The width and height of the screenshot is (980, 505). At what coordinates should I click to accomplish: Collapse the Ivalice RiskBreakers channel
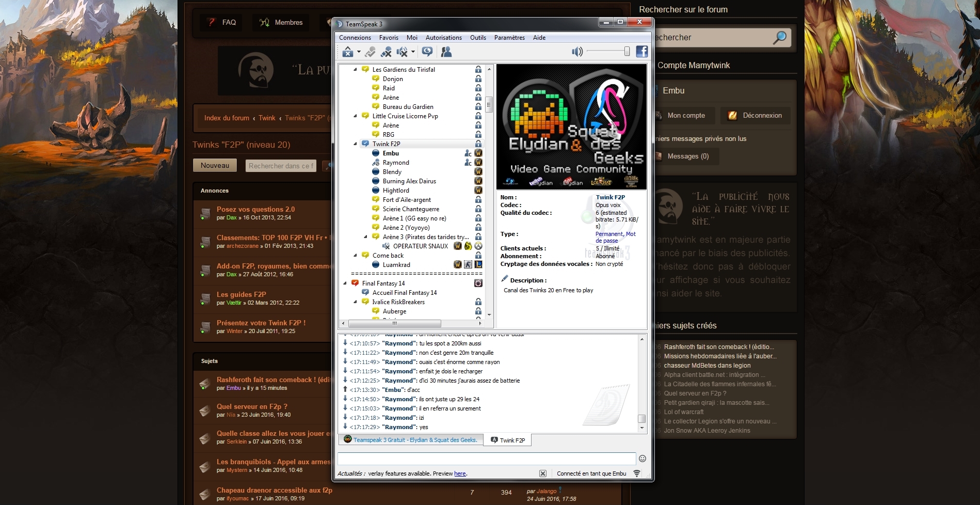pyautogui.click(x=355, y=302)
